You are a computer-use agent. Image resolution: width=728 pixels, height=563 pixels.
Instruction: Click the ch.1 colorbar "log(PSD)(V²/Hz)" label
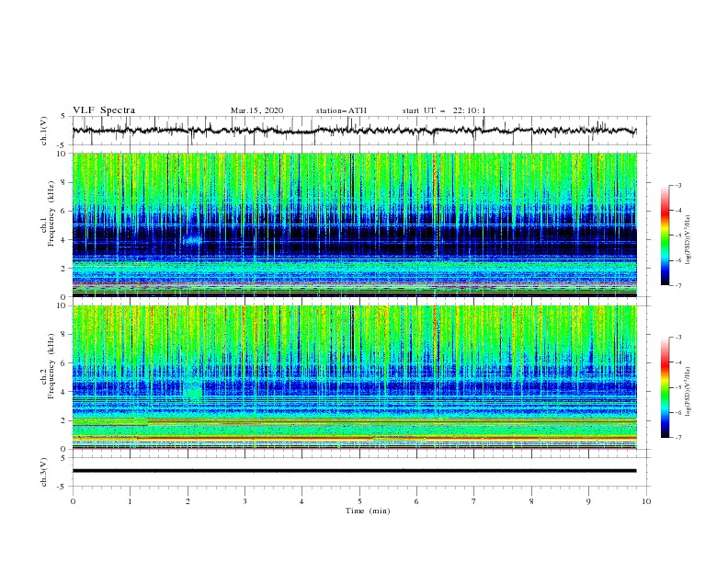(x=688, y=240)
